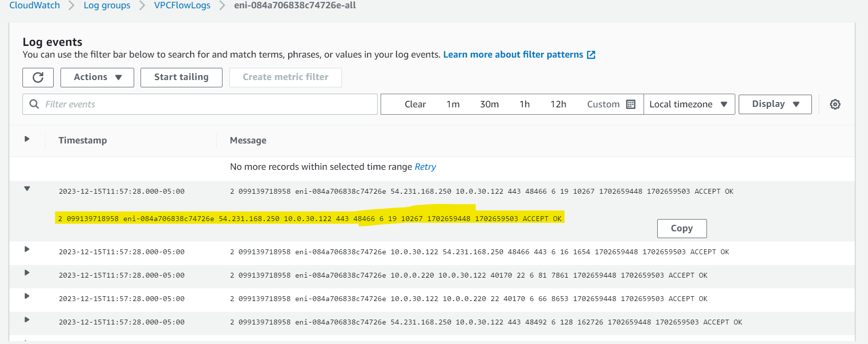The width and height of the screenshot is (868, 344).
Task: Collapse the expanded 54.231.168.250 443 48466 row
Action: pos(27,189)
